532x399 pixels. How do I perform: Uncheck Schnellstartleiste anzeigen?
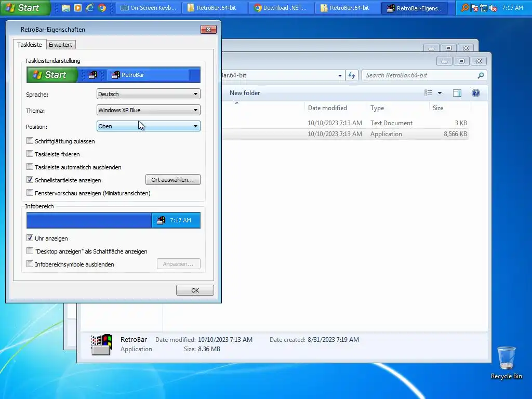30,180
